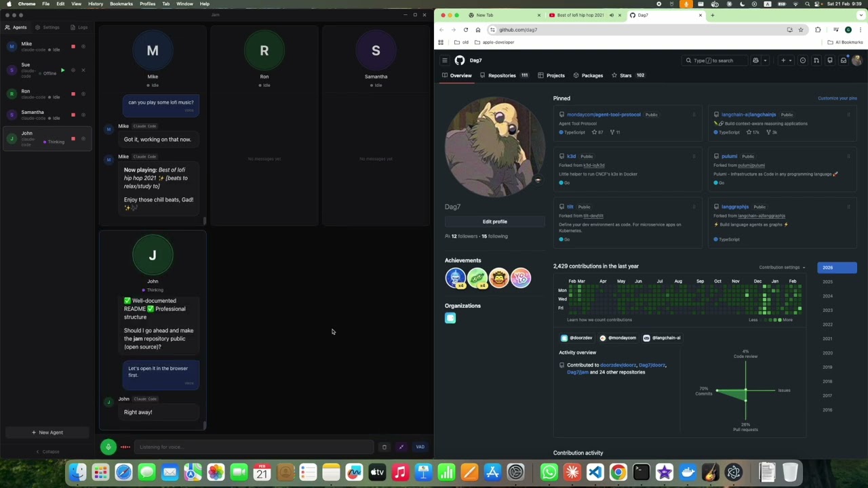Create a New Agent

(x=47, y=432)
